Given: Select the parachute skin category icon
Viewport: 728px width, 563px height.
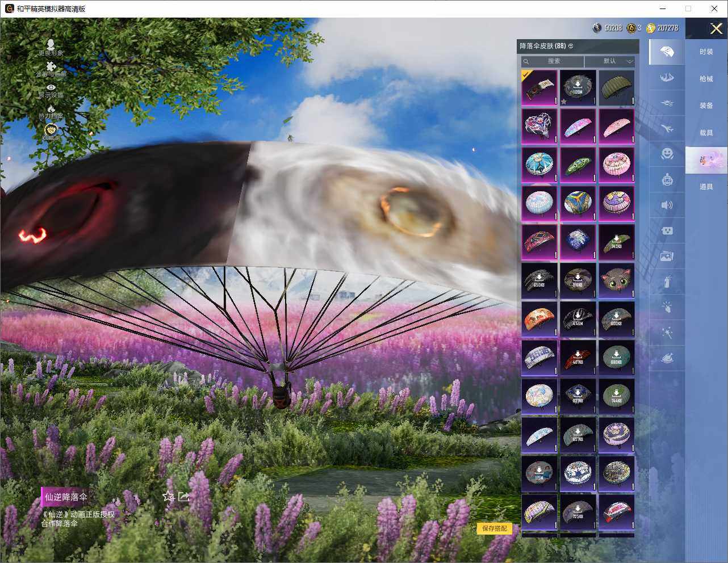Looking at the screenshot, I should tap(667, 52).
